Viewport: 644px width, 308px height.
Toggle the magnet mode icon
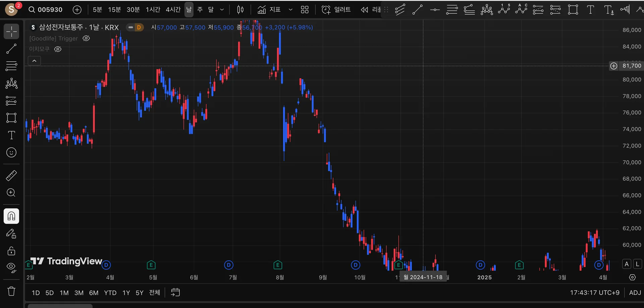[11, 216]
